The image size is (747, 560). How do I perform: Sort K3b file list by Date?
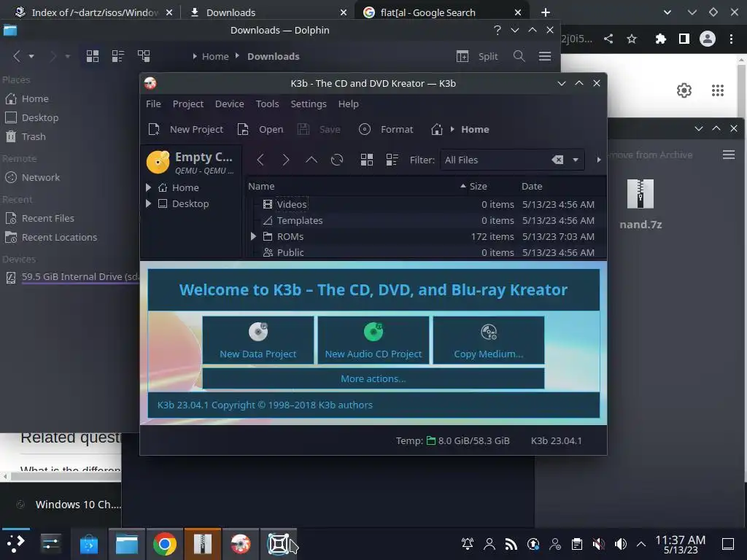[532, 186]
